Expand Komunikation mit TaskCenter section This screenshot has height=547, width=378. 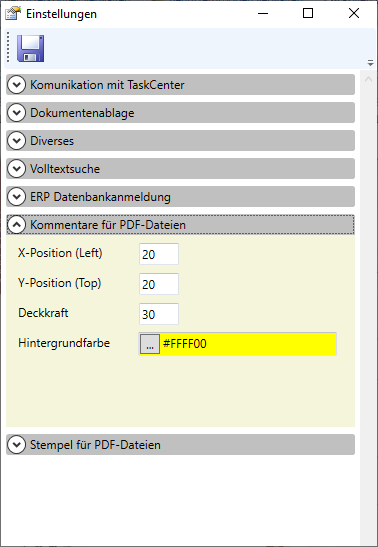click(x=180, y=84)
